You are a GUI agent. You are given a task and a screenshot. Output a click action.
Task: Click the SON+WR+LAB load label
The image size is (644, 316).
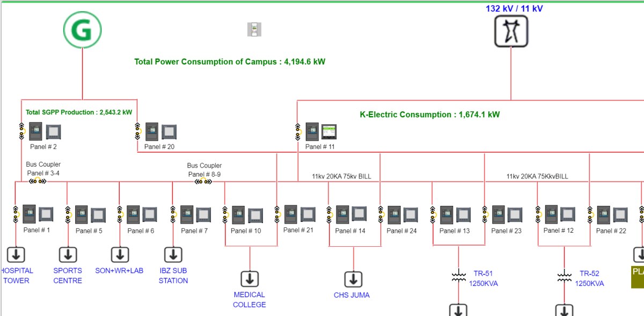click(x=119, y=271)
